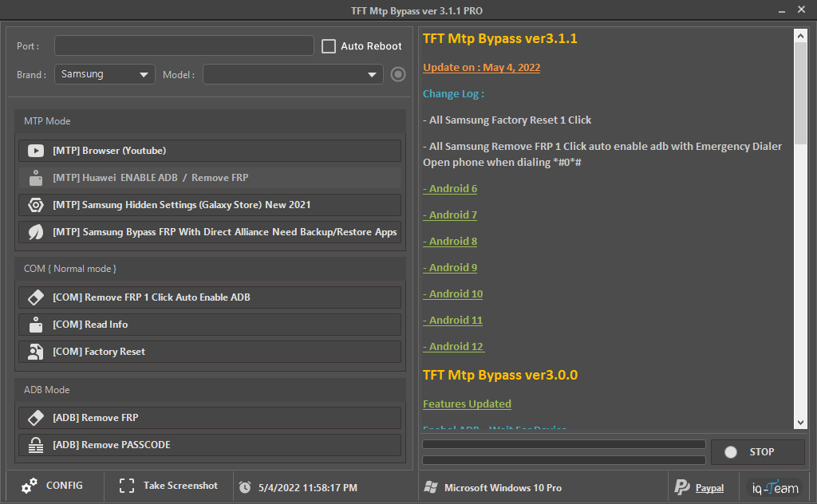Open the Android 12 link
The image size is (817, 504).
pyautogui.click(x=453, y=347)
